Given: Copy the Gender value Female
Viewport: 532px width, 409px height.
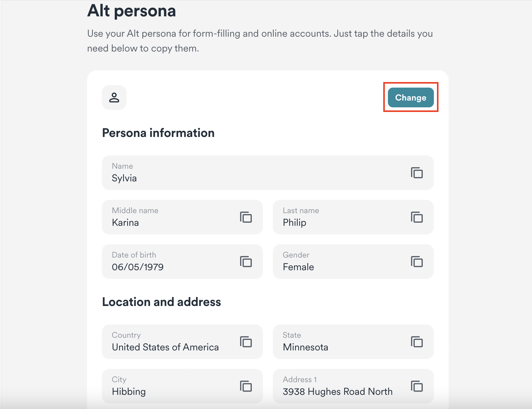Looking at the screenshot, I should point(417,262).
